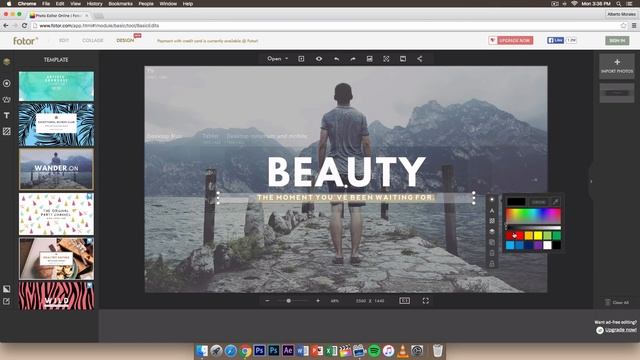The height and width of the screenshot is (360, 640).
Task: Click the 1:1 actual size button
Action: click(404, 301)
